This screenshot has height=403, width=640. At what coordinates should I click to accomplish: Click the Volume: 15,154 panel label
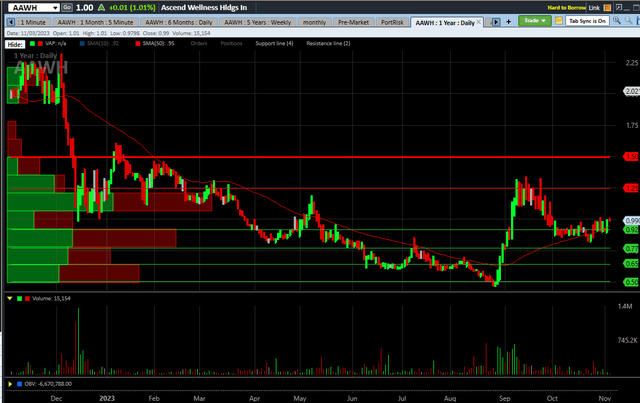click(51, 298)
